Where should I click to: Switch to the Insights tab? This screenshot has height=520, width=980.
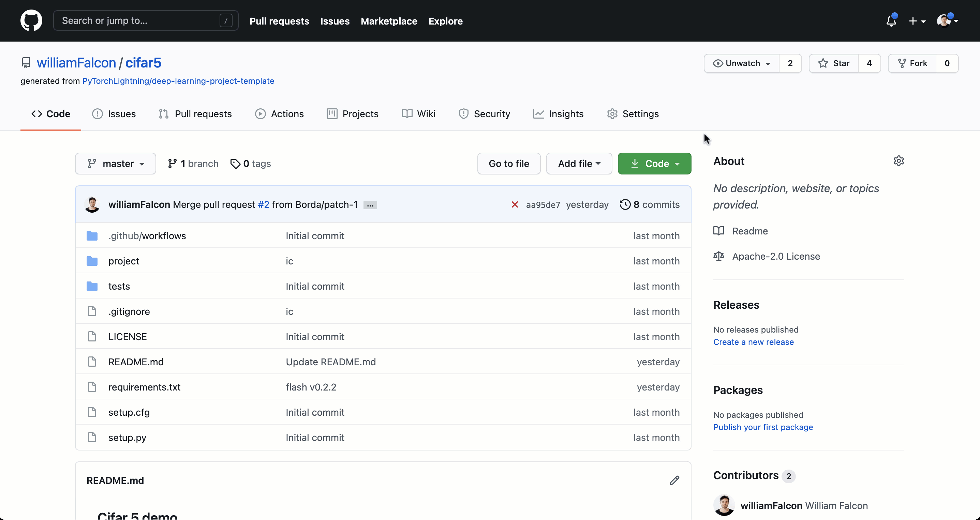(558, 114)
